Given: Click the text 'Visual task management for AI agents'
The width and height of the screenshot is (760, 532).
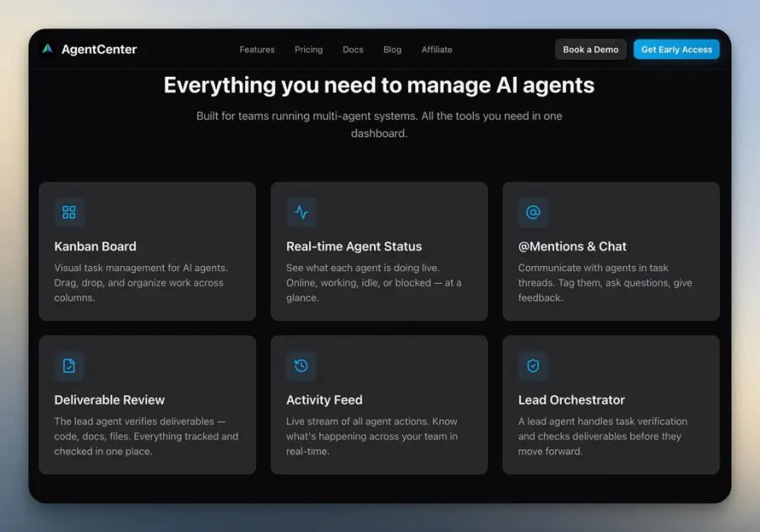Looking at the screenshot, I should click(140, 268).
